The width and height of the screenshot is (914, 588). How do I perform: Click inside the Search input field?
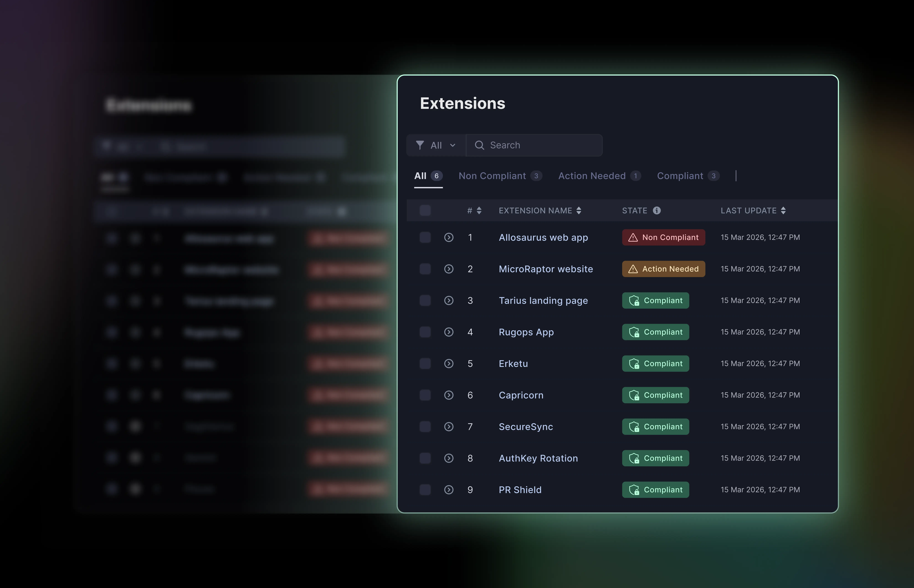tap(535, 145)
